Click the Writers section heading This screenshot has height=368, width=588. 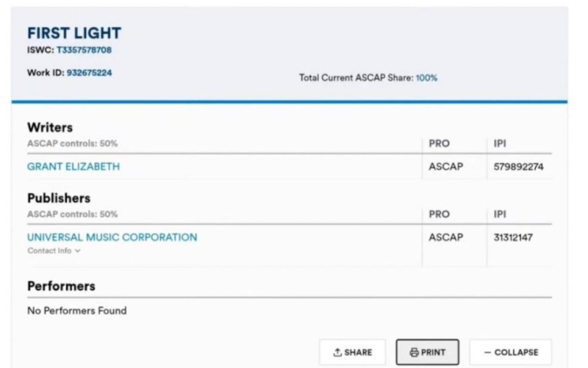click(x=50, y=127)
